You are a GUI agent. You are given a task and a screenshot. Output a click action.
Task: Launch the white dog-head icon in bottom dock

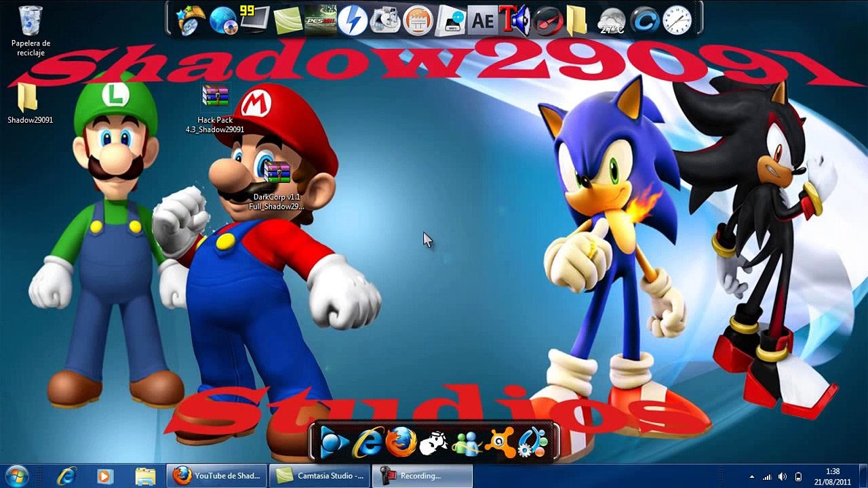[434, 444]
